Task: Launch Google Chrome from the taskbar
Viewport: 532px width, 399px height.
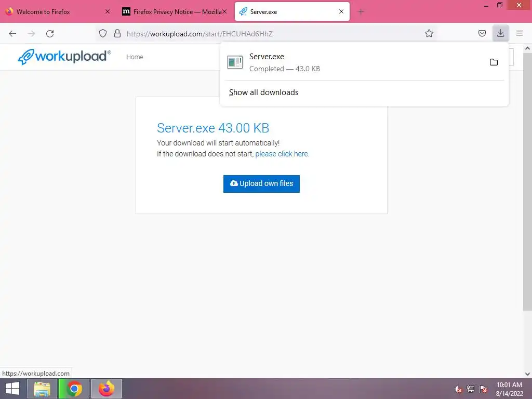Action: 74,389
